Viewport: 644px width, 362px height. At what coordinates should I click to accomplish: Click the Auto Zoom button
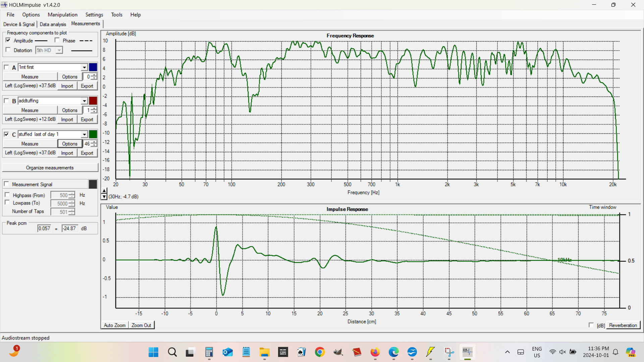(x=115, y=325)
